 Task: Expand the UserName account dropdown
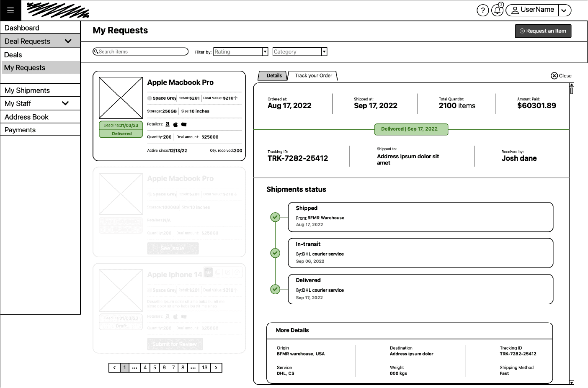tap(564, 10)
